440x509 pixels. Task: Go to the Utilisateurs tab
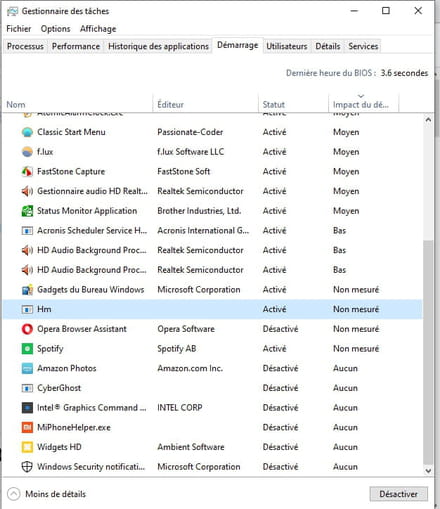click(x=287, y=46)
